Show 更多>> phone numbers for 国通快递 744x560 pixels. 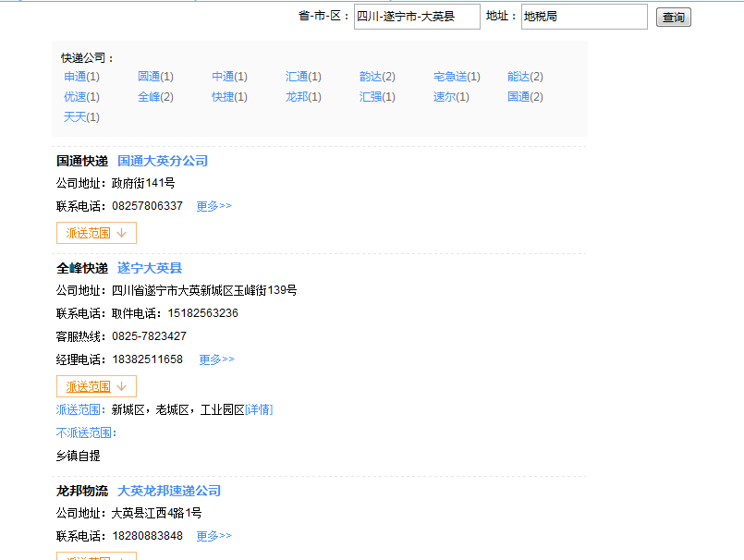[x=213, y=206]
